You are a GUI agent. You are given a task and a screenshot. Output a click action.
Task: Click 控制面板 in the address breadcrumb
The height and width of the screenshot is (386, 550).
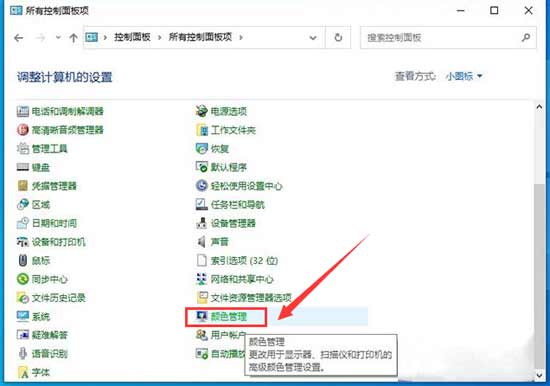click(132, 37)
